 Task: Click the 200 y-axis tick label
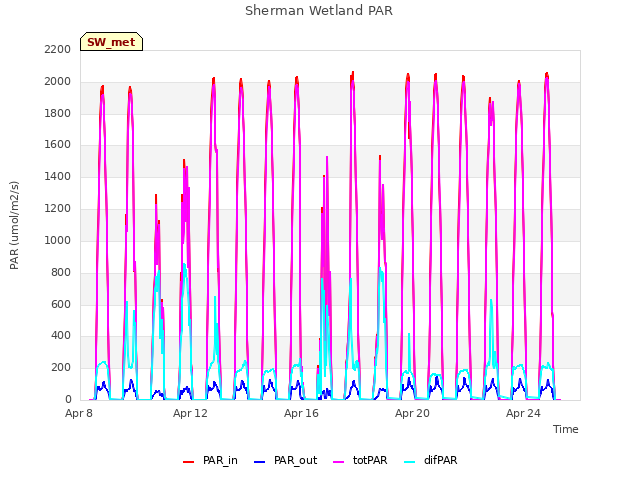point(61,367)
